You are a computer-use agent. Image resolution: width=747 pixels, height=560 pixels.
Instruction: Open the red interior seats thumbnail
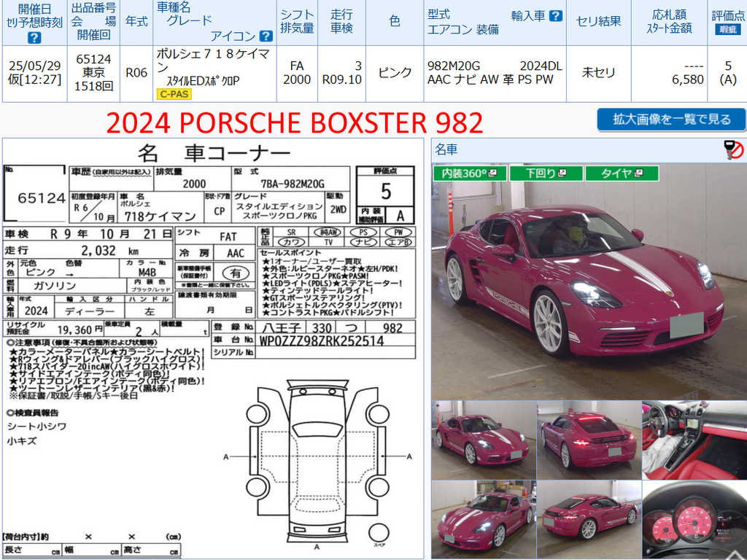694,440
